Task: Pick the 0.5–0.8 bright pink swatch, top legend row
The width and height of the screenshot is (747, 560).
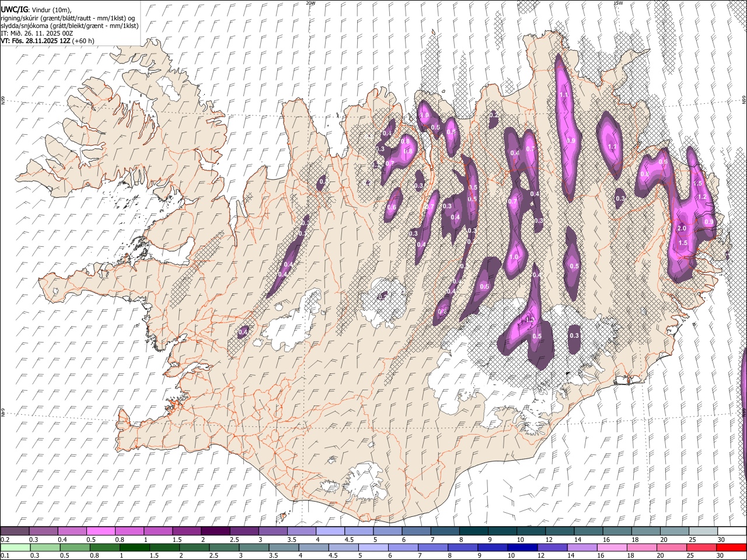Action: point(100,531)
